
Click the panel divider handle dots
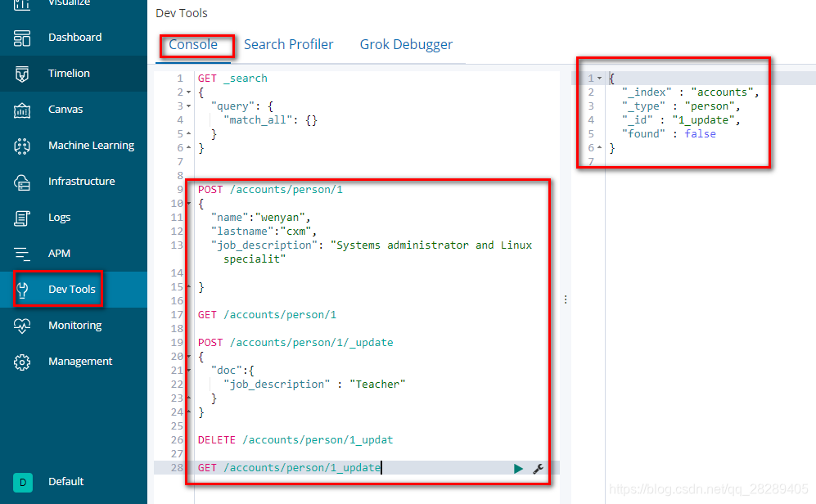coord(566,299)
